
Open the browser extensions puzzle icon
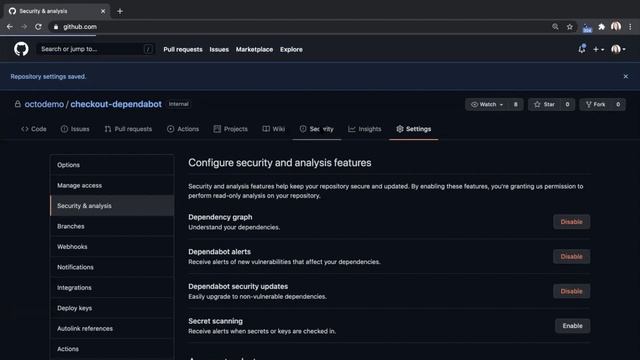602,27
